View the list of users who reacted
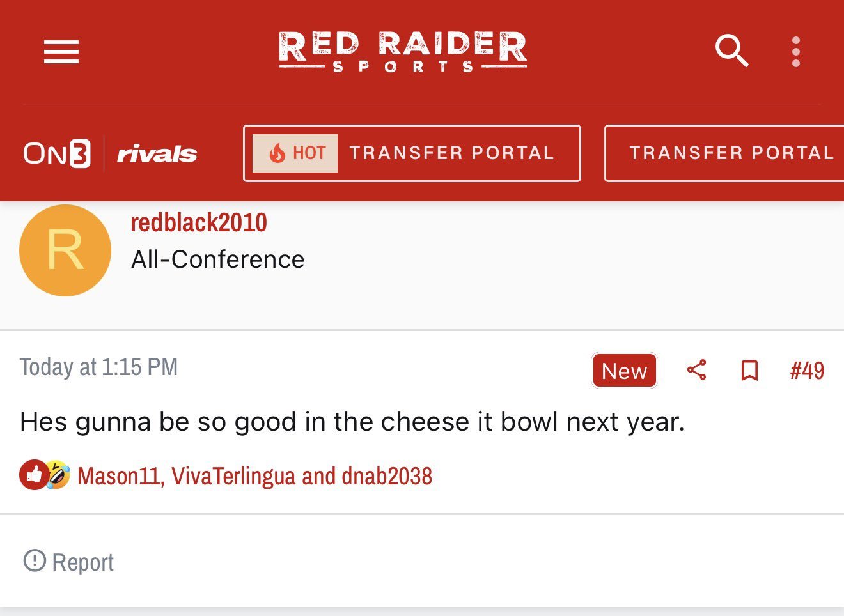The width and height of the screenshot is (844, 616). 254,477
